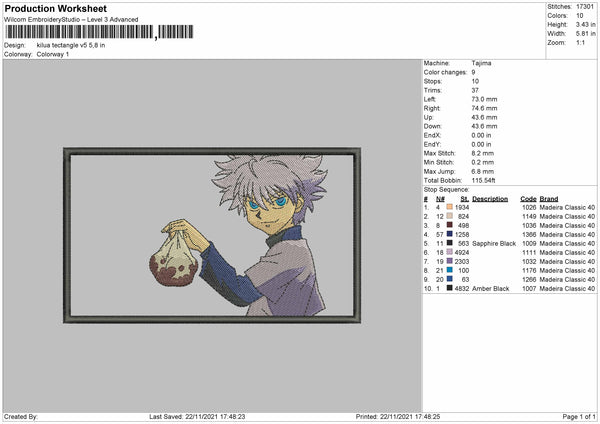
Task: Click the Up value 43.6 mm
Action: pos(484,117)
